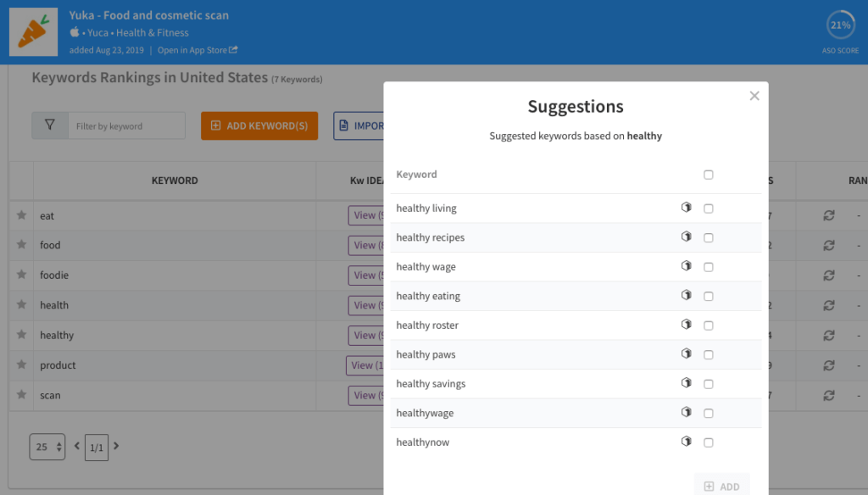Screen dimensions: 868x495
Task: Check the healthy eating suggestion checkbox
Action: pos(709,297)
